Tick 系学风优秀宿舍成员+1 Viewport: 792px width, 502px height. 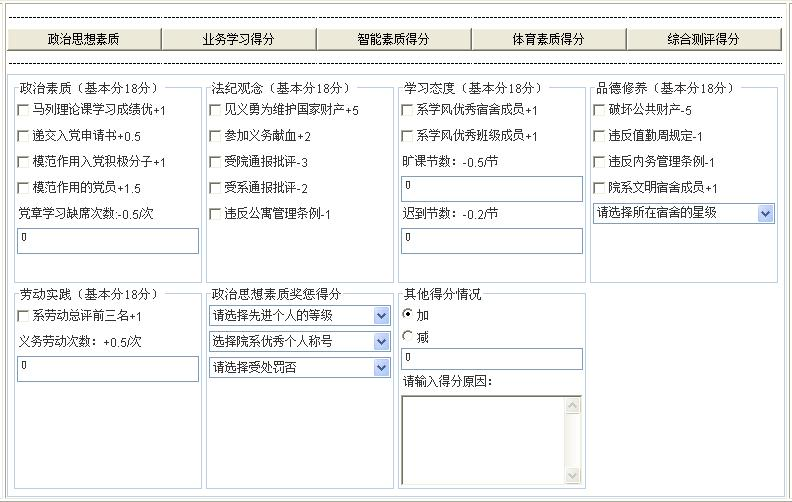407,110
